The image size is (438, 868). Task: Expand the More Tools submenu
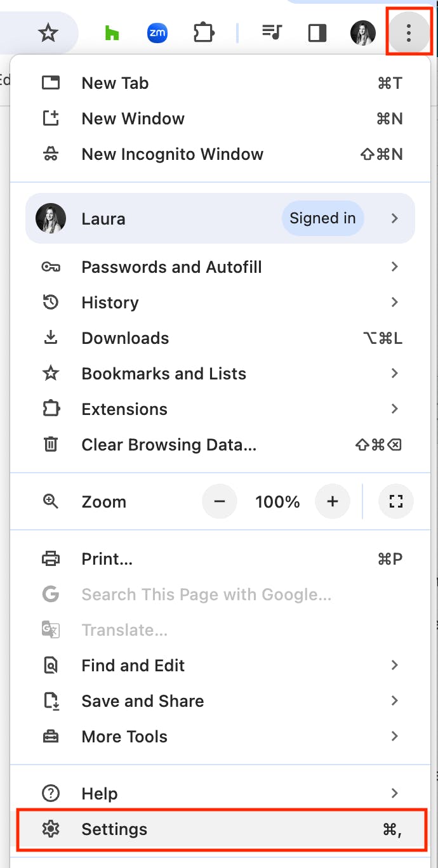coord(220,737)
